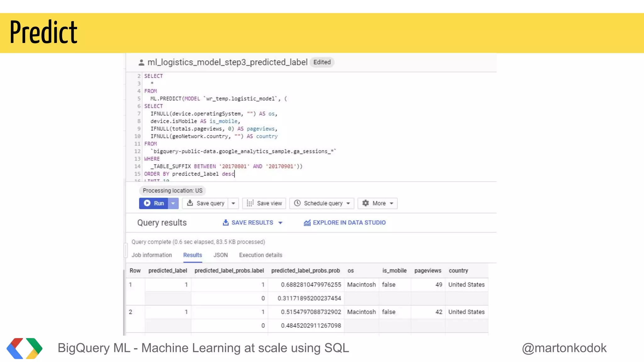Click the pageviews column header
The height and width of the screenshot is (362, 644).
[428, 271]
